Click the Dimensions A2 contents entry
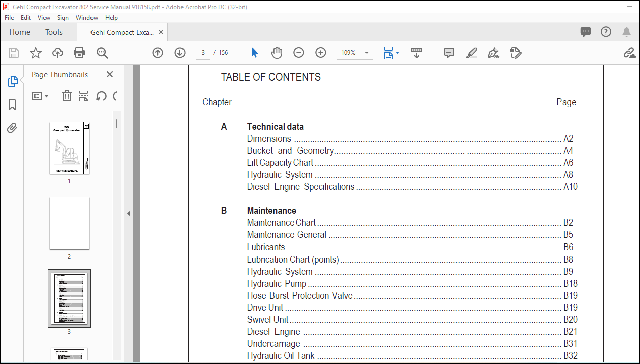640x364 pixels. [x=410, y=139]
